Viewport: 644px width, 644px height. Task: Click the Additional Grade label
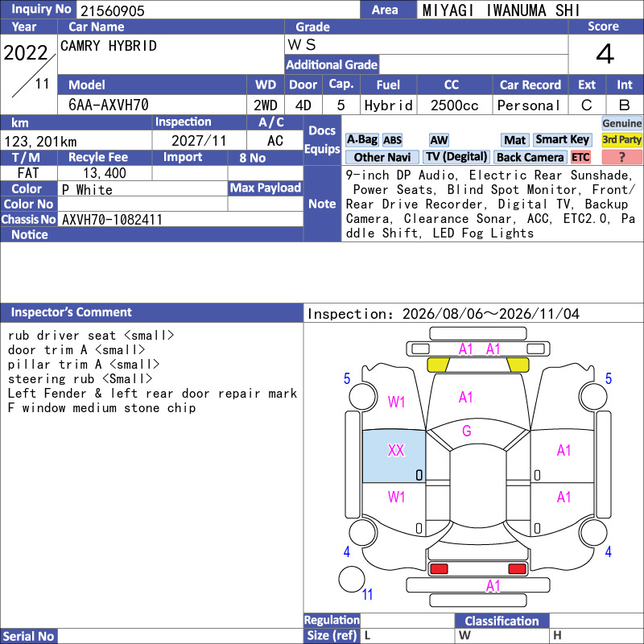pos(332,64)
